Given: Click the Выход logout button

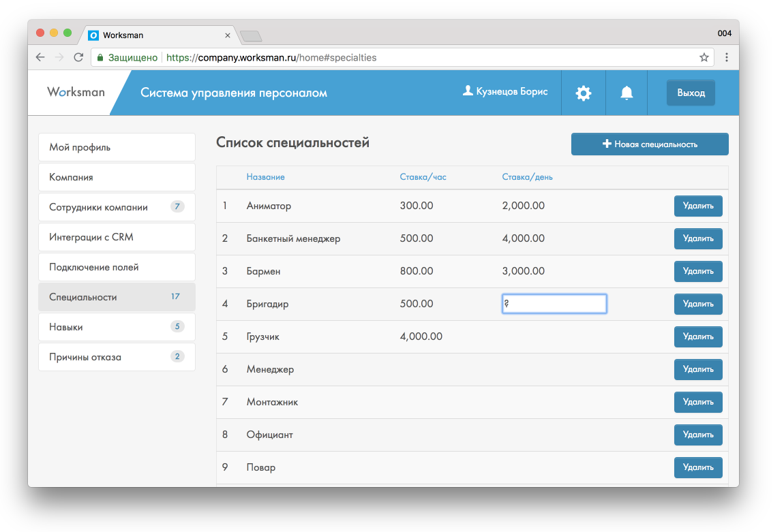Looking at the screenshot, I should tap(691, 93).
